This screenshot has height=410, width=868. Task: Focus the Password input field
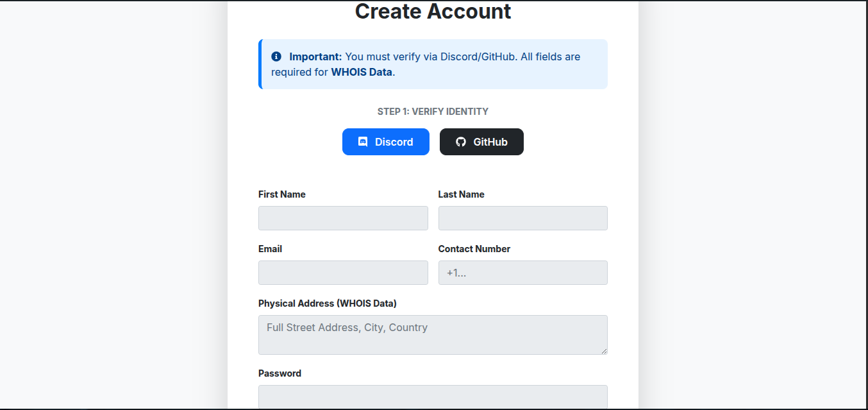pyautogui.click(x=433, y=398)
